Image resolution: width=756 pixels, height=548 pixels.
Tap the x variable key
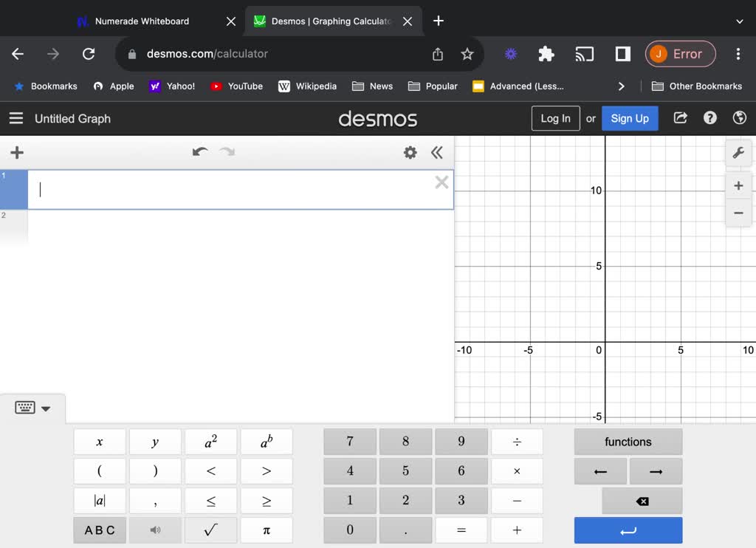click(x=100, y=442)
